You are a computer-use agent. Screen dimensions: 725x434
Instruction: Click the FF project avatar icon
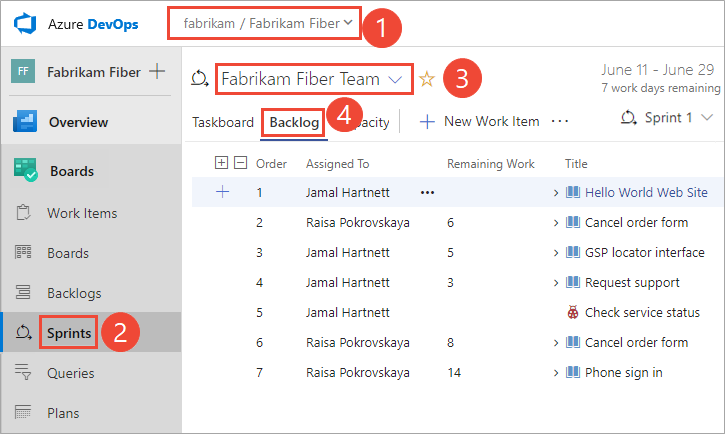pyautogui.click(x=23, y=71)
